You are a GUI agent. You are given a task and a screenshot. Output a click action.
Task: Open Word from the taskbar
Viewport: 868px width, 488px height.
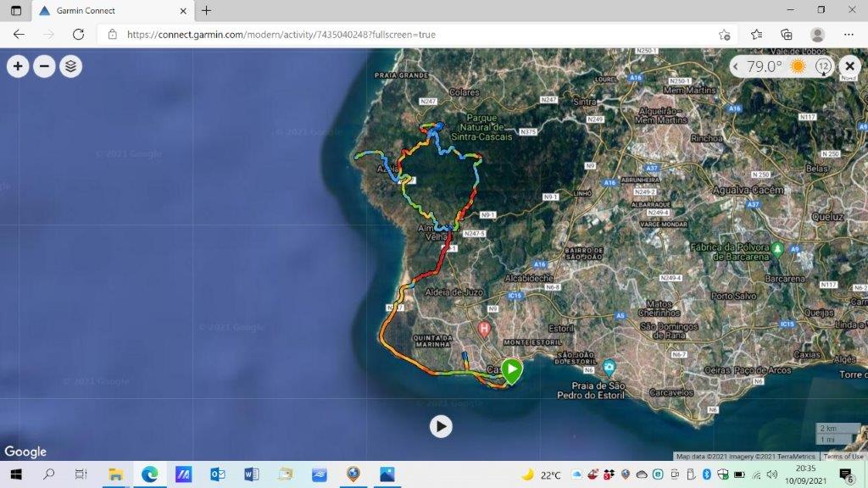[x=251, y=474]
